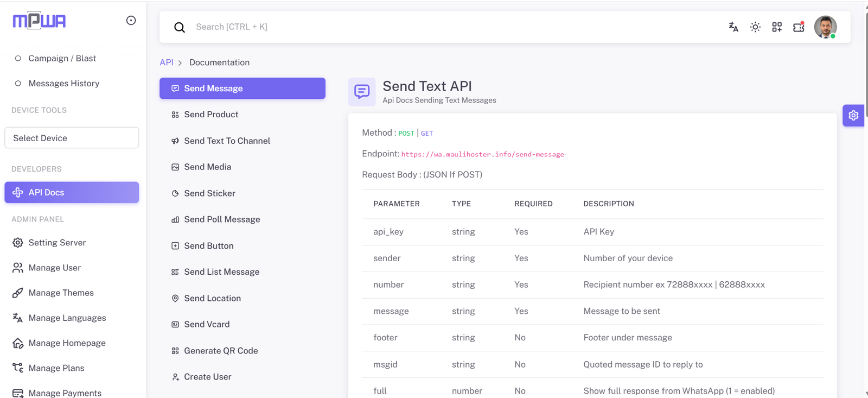The image size is (868, 398).
Task: Open the user avatar profile menu
Action: coord(825,27)
